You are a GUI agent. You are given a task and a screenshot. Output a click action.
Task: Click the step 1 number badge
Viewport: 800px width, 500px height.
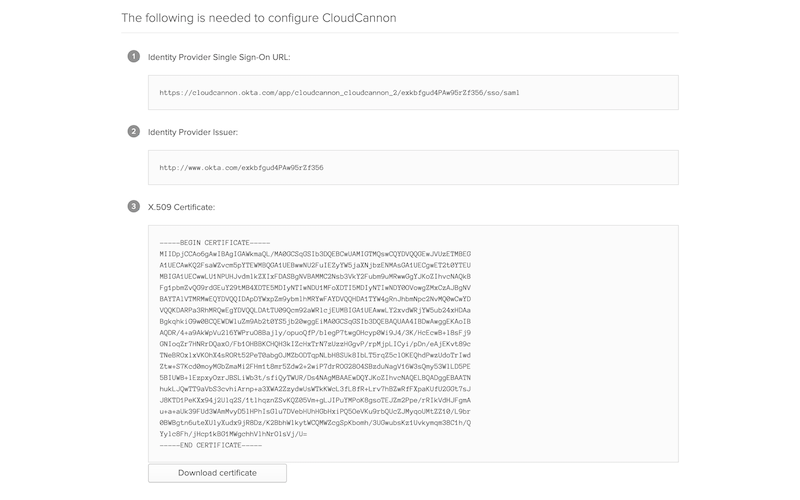click(134, 56)
